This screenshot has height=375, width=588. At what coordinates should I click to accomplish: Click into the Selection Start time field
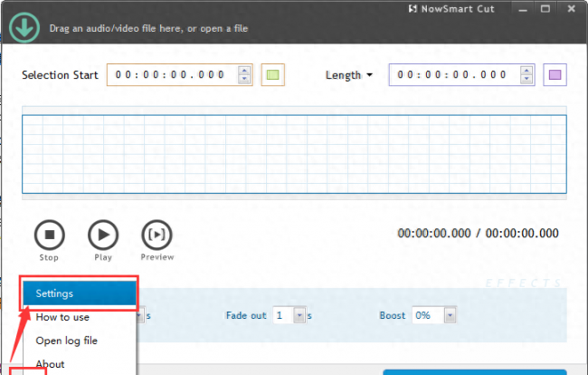tap(172, 74)
